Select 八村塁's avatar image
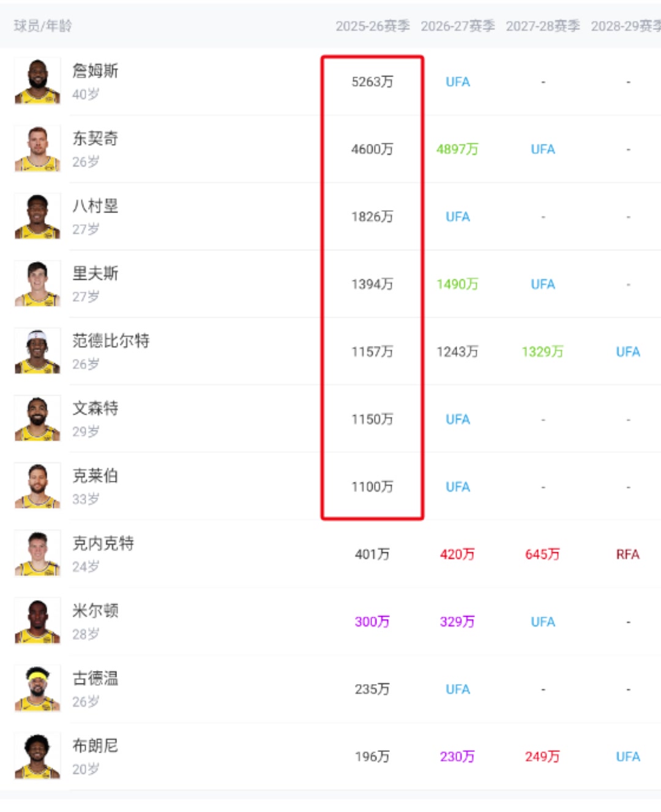The width and height of the screenshot is (661, 812). (x=37, y=217)
